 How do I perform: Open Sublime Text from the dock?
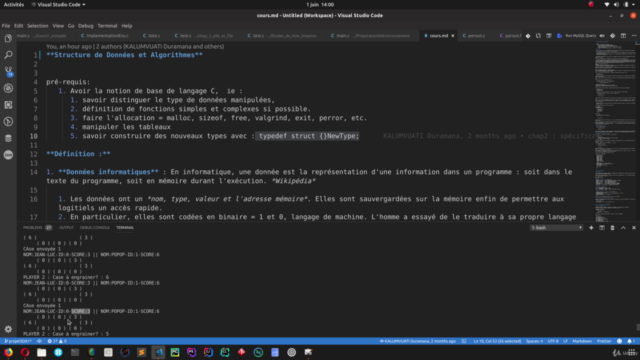tap(142, 352)
